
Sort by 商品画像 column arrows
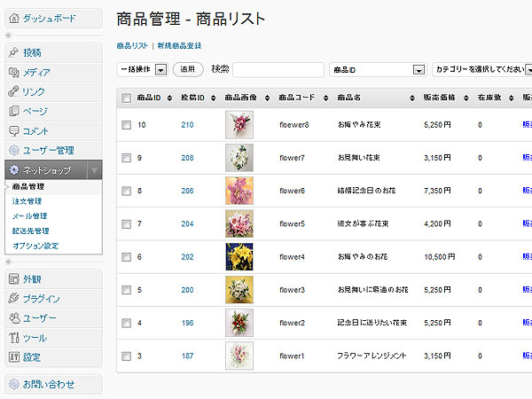point(268,98)
